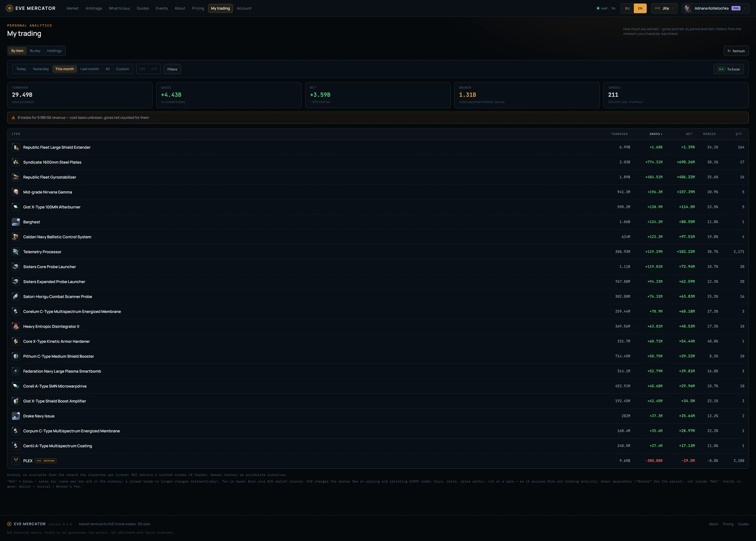Image resolution: width=756 pixels, height=541 pixels.
Task: Open the Jita hub dropdown
Action: click(x=664, y=8)
